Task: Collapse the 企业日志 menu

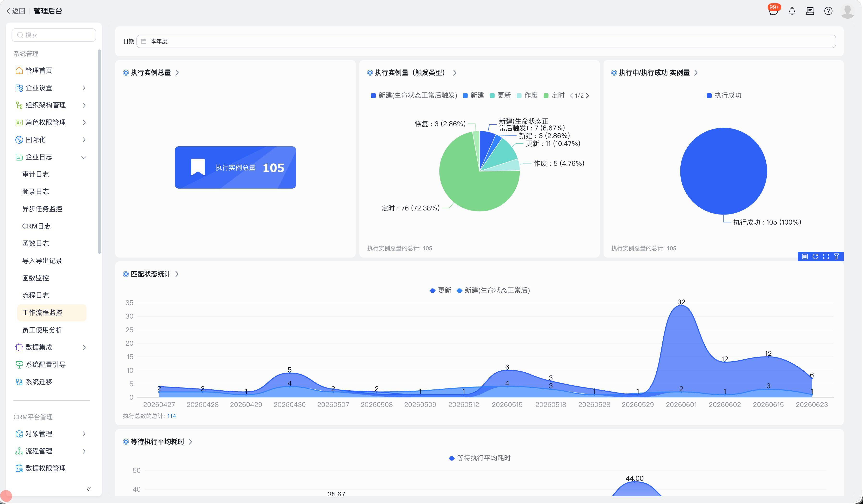Action: tap(51, 157)
